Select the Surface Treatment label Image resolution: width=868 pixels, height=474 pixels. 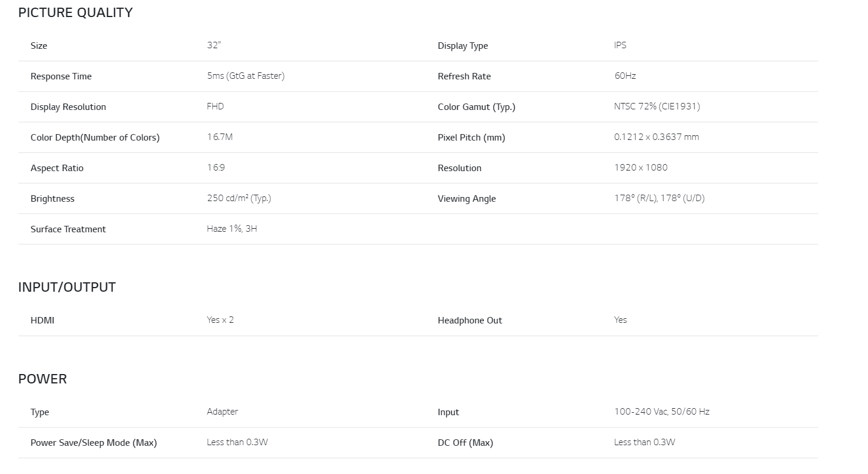(68, 229)
